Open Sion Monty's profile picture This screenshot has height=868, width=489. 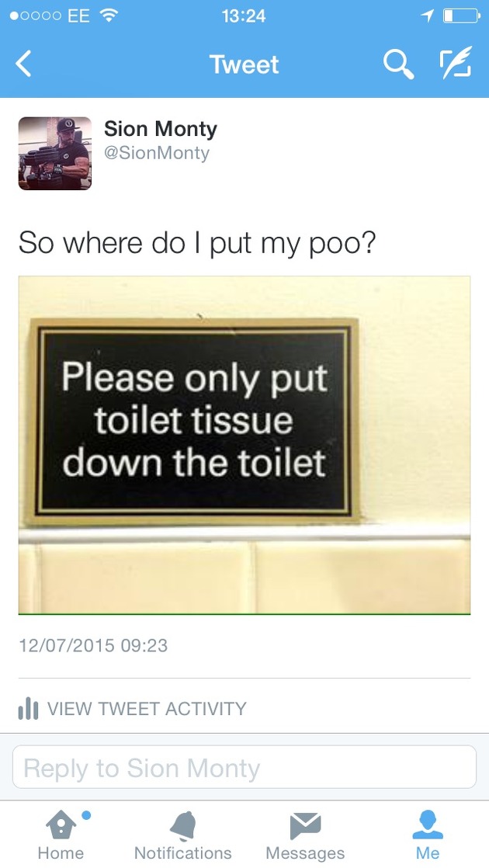55,154
